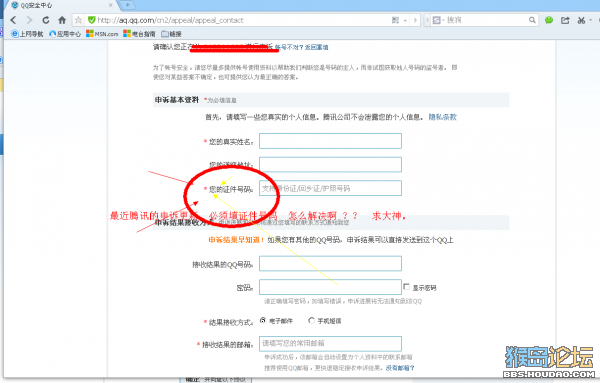Open the 上网导航 bookmark

[x=27, y=34]
